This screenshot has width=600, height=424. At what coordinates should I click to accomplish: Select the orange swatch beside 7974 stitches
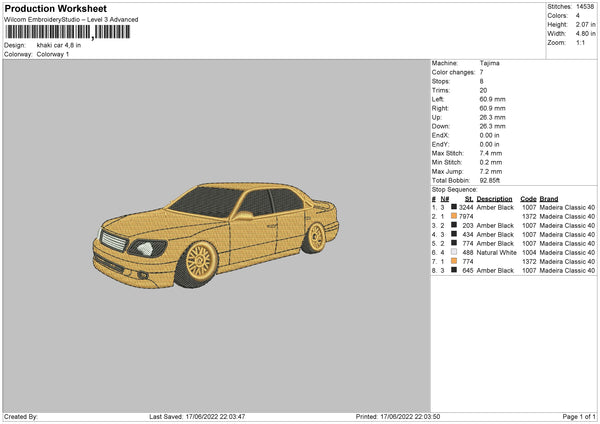pyautogui.click(x=454, y=216)
